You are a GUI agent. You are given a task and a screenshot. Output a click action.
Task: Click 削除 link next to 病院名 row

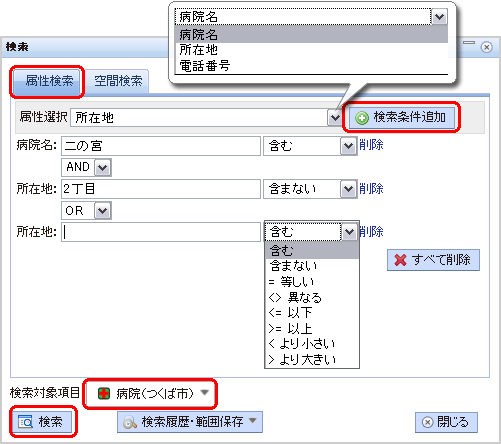pyautogui.click(x=371, y=145)
